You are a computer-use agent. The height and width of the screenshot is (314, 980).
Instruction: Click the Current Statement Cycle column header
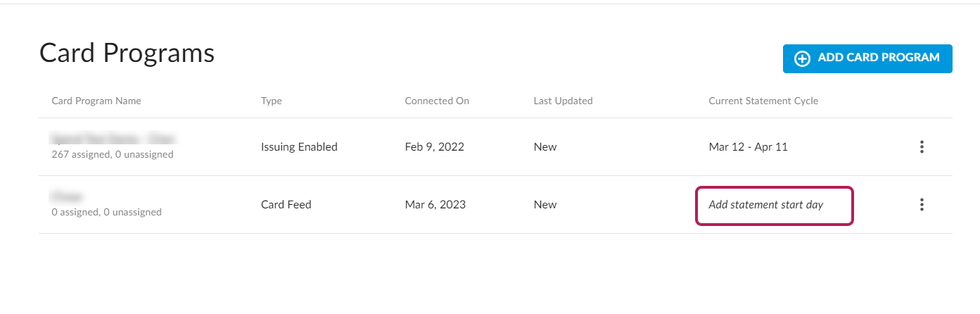click(x=763, y=101)
